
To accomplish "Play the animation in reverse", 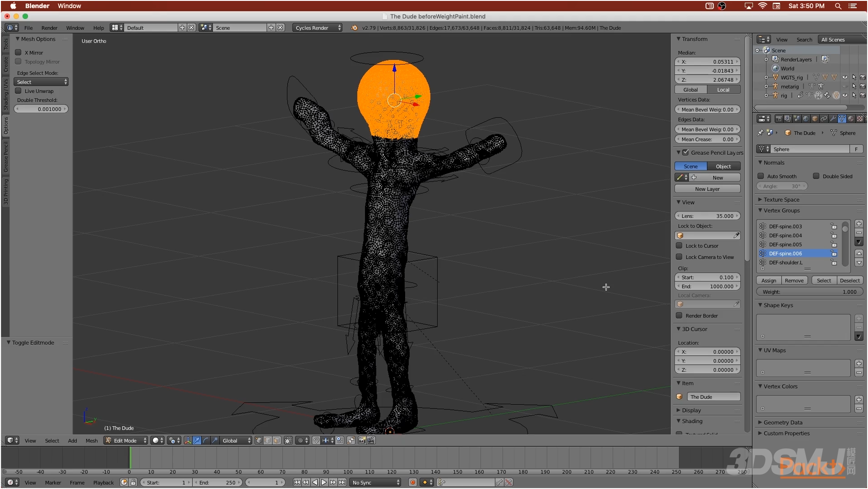I will 315,483.
